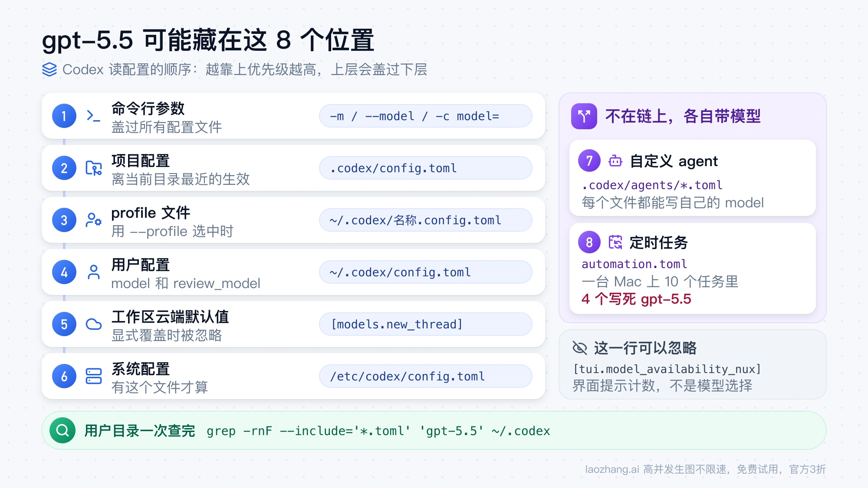
Task: Click the .codex/agents/*.toml path text
Action: pos(652,185)
